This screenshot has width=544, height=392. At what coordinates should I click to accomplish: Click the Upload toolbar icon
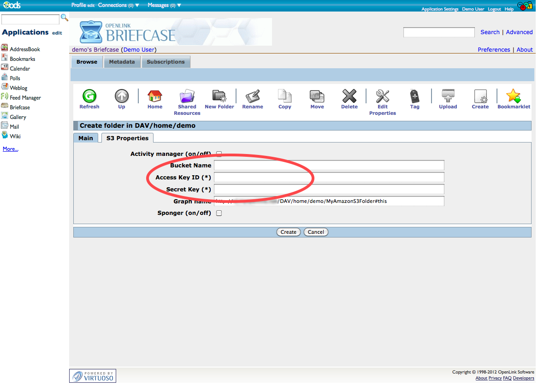point(448,96)
